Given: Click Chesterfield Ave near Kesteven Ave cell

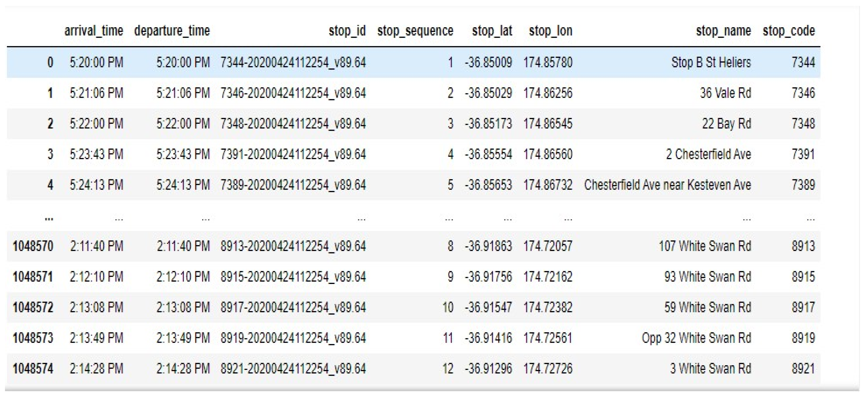Looking at the screenshot, I should [x=667, y=185].
